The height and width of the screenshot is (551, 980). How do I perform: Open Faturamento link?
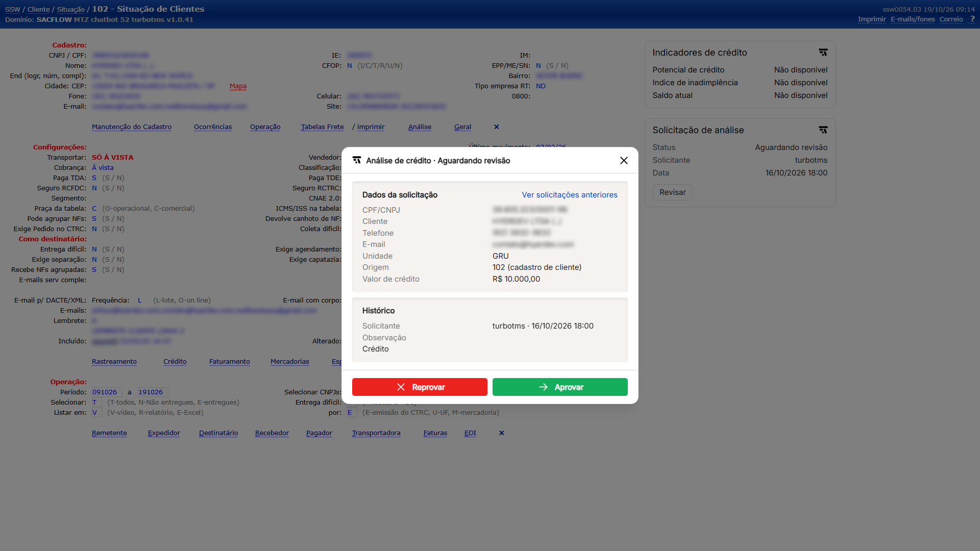230,362
